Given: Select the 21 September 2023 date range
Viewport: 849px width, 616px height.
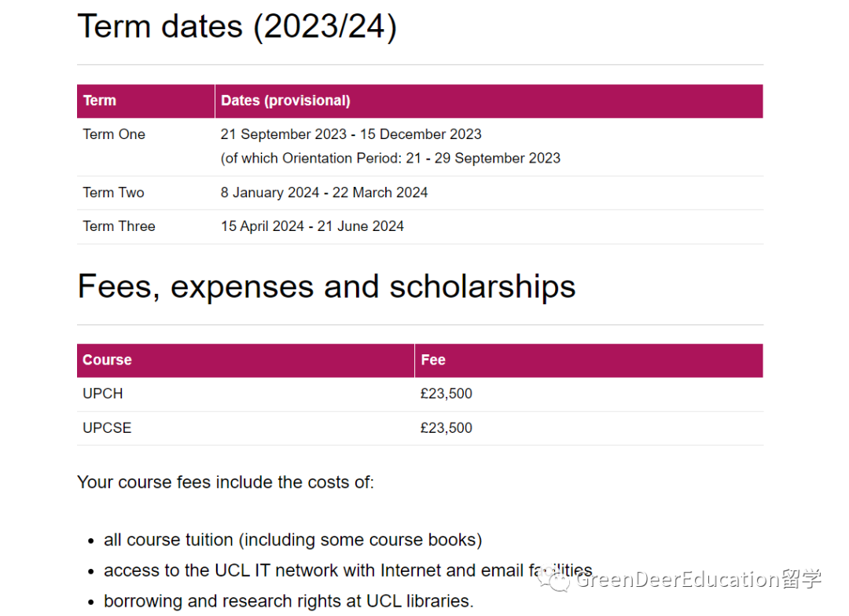Looking at the screenshot, I should [x=351, y=134].
